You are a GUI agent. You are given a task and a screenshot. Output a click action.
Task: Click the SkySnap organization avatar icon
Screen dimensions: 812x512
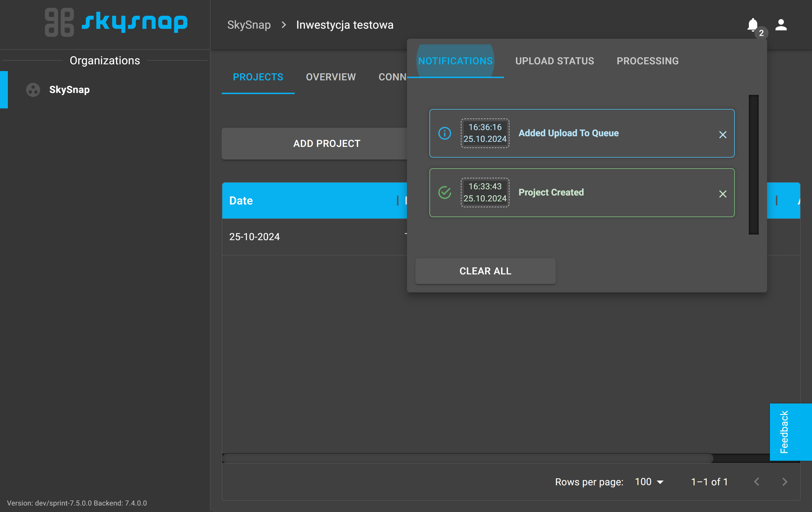tap(33, 90)
